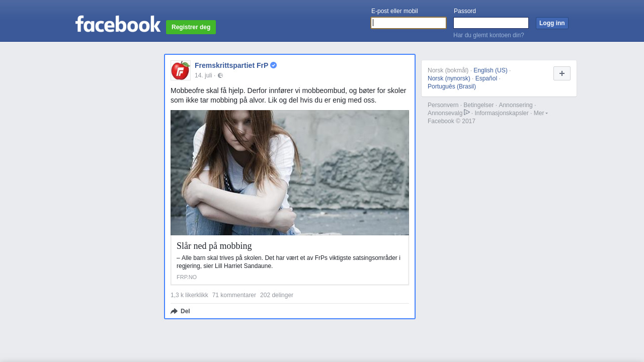Expand the Mer footer dropdown

tap(540, 113)
